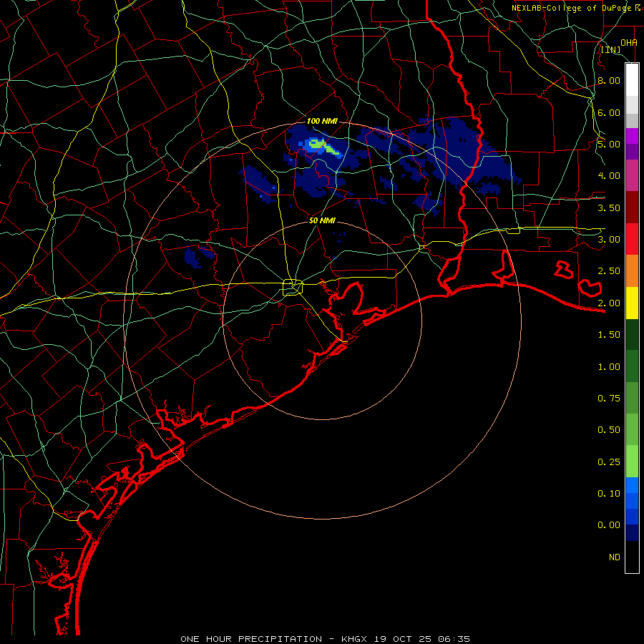The height and width of the screenshot is (644, 644).
Task: Select the 5.00 legend value
Action: (x=609, y=144)
